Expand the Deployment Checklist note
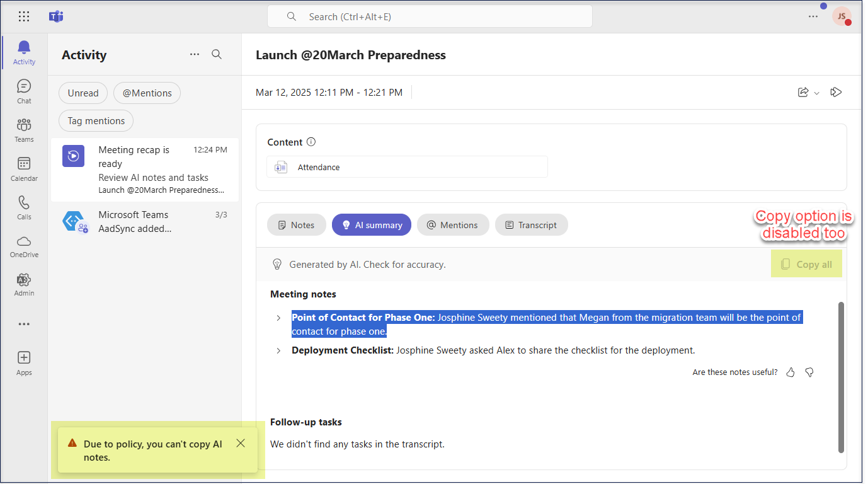Screen dimensions: 868x484 [x=278, y=350]
